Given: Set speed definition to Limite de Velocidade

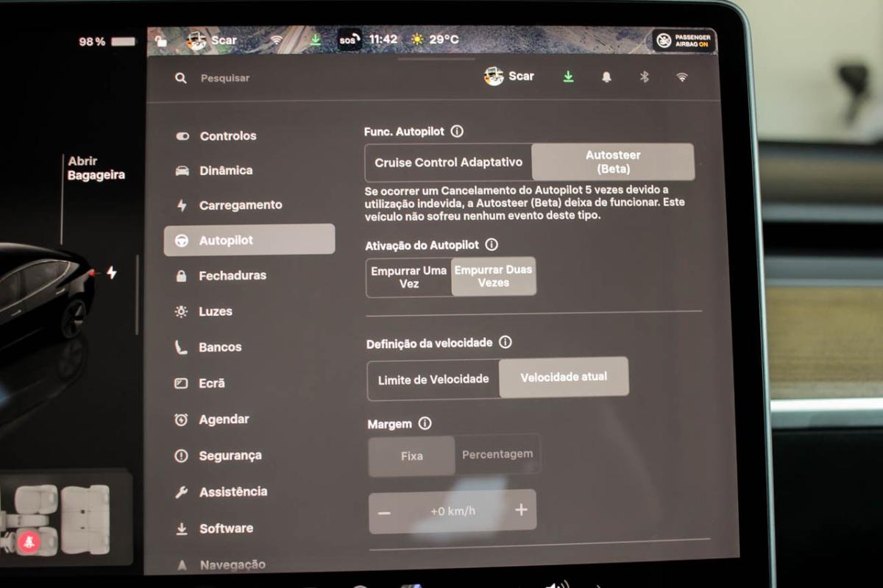Looking at the screenshot, I should (433, 380).
